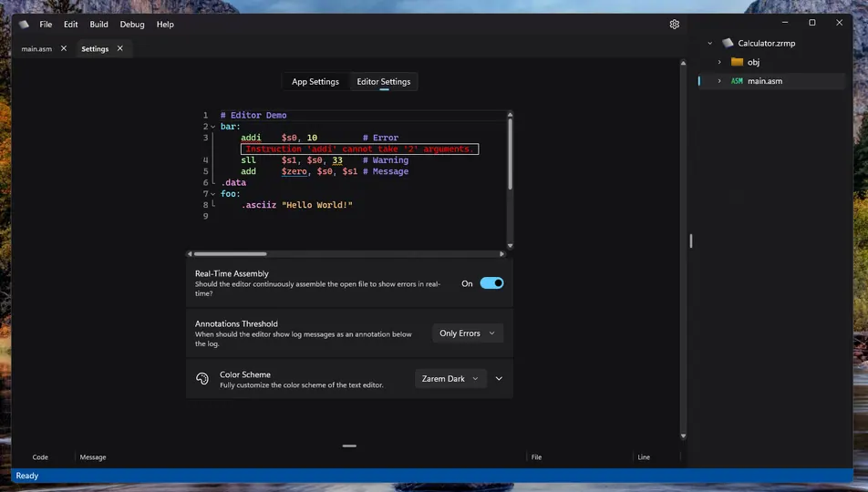Click the obj folder icon
The width and height of the screenshot is (868, 492).
pos(737,62)
